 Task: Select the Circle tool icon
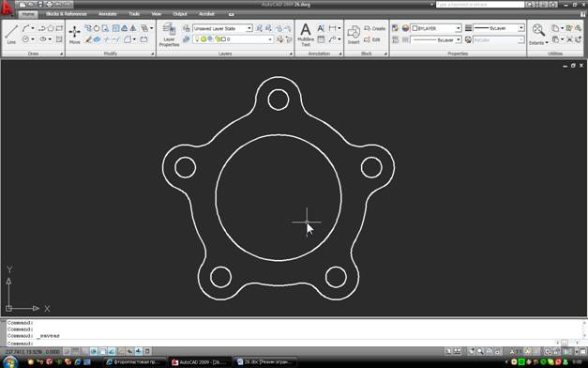(25, 39)
